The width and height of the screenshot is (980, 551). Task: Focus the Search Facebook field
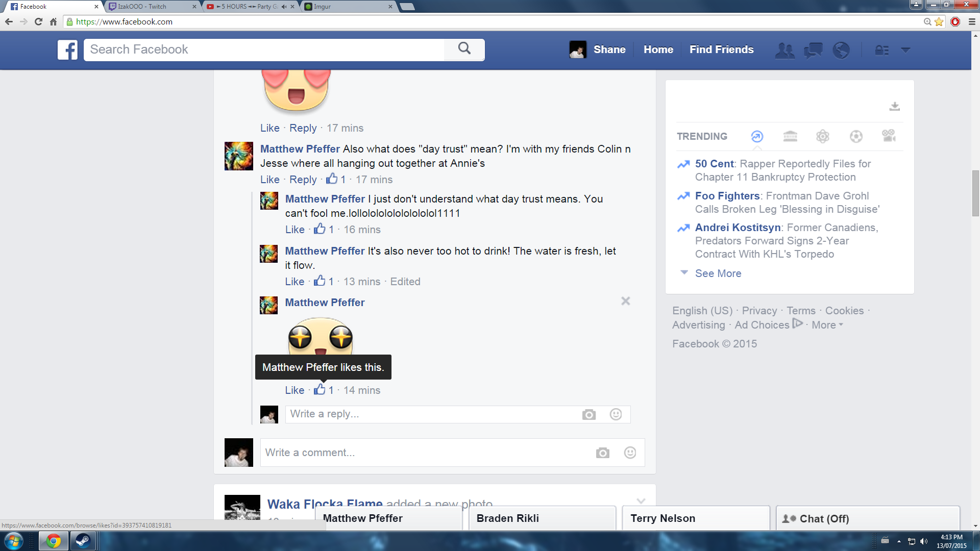point(264,49)
